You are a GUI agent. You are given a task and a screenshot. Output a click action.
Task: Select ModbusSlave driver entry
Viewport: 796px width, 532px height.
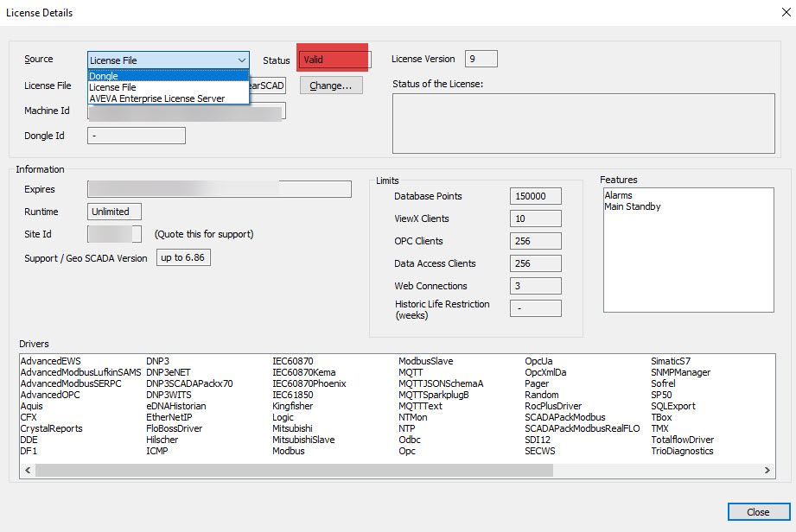(426, 361)
